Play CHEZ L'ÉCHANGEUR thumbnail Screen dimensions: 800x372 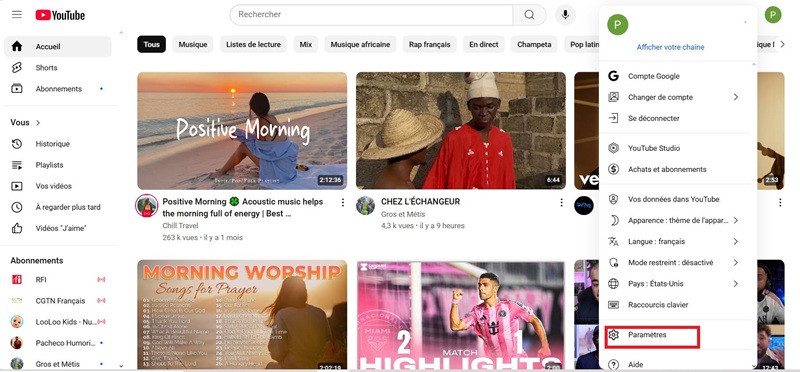pos(461,131)
